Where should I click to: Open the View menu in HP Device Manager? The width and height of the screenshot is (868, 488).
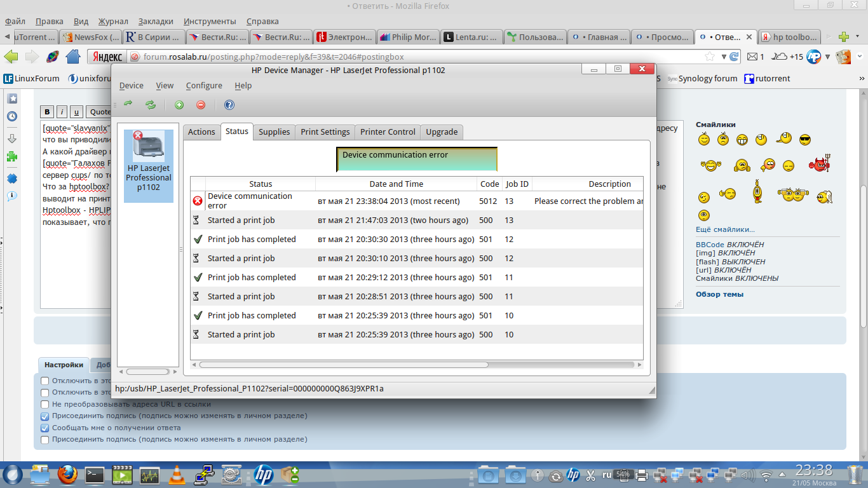coord(165,86)
